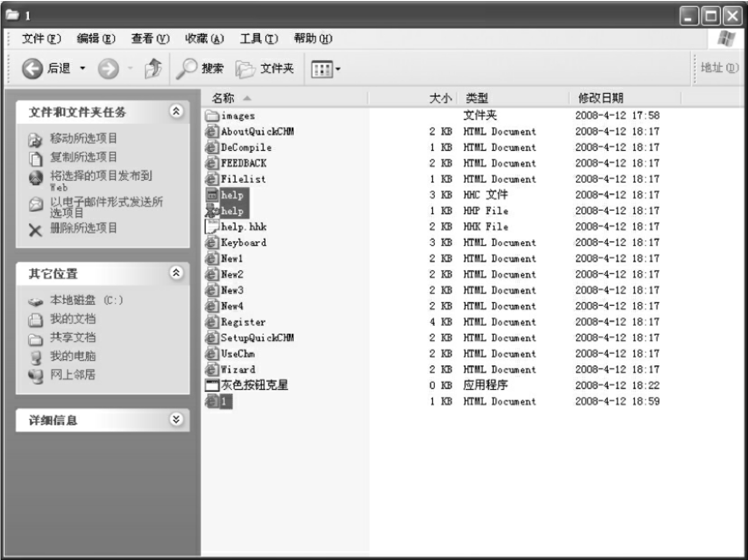Click the HHK File type cell

click(486, 227)
